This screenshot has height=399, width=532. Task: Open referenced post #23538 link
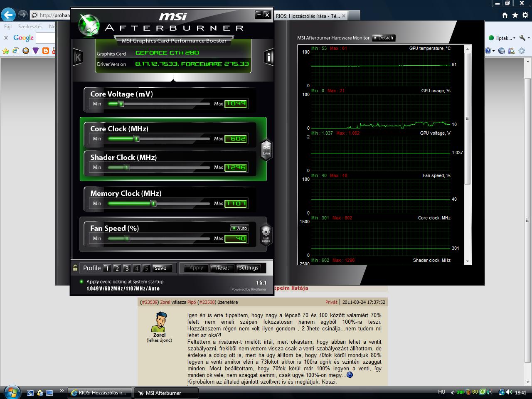207,302
